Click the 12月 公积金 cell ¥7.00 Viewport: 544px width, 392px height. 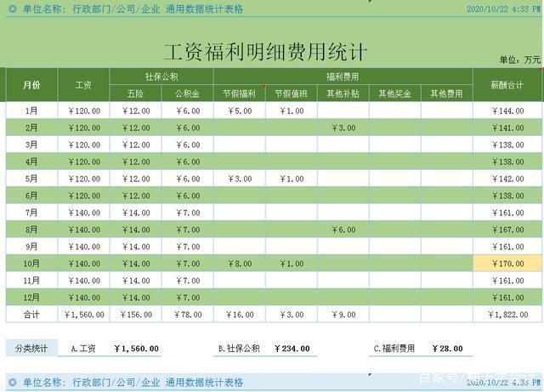(187, 298)
